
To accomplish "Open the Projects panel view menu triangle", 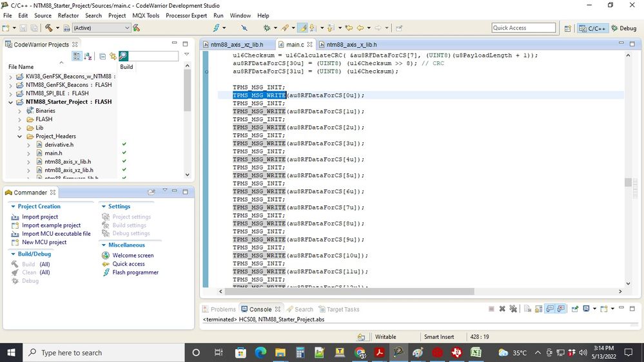I will point(186,54).
